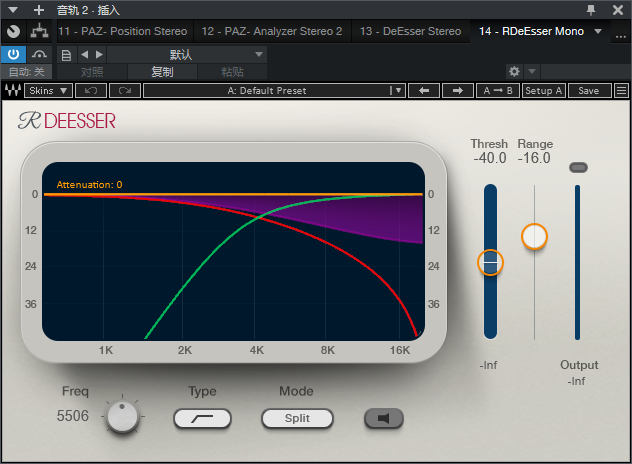This screenshot has width=632, height=464.
Task: Toggle the Mode Split button
Action: pos(297,418)
